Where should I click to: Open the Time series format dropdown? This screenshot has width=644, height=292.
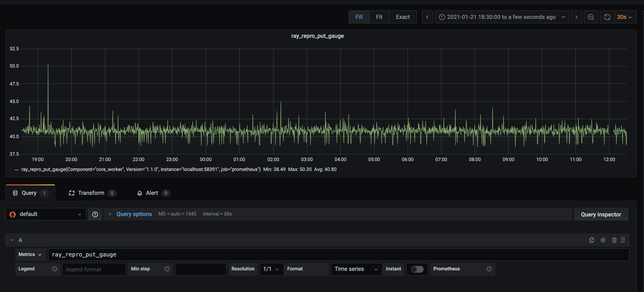point(356,269)
